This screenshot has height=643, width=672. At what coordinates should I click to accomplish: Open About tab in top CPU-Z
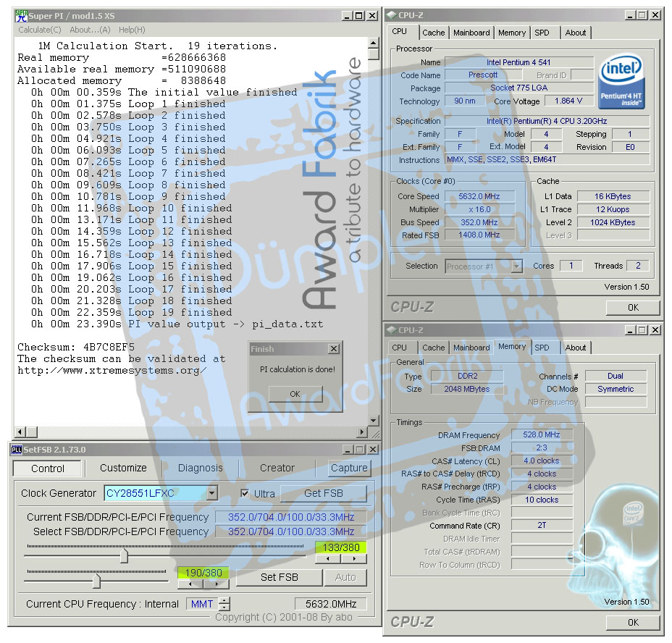tap(576, 33)
